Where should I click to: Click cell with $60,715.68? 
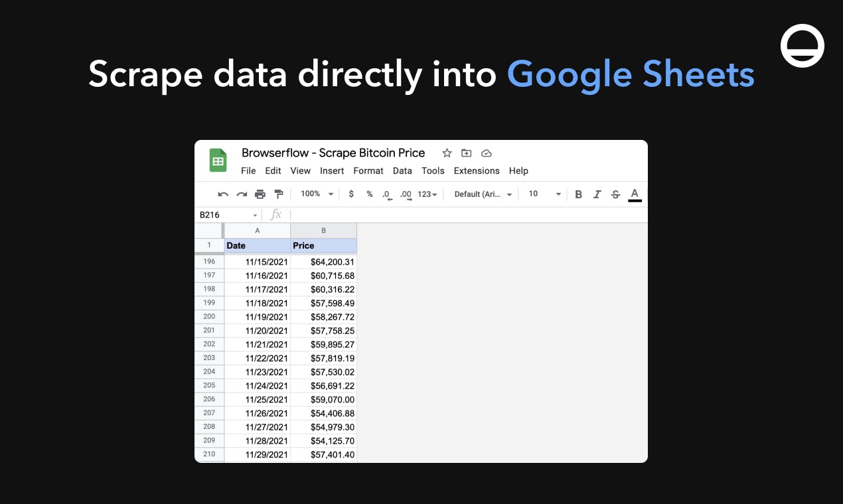324,275
